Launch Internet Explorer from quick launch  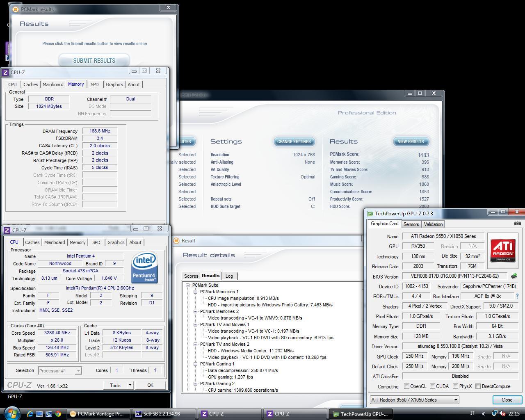point(30,414)
